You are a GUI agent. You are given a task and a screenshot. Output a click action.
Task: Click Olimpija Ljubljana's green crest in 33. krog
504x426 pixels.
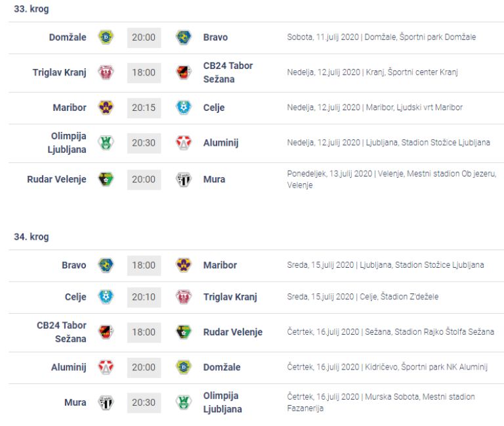[x=105, y=143]
